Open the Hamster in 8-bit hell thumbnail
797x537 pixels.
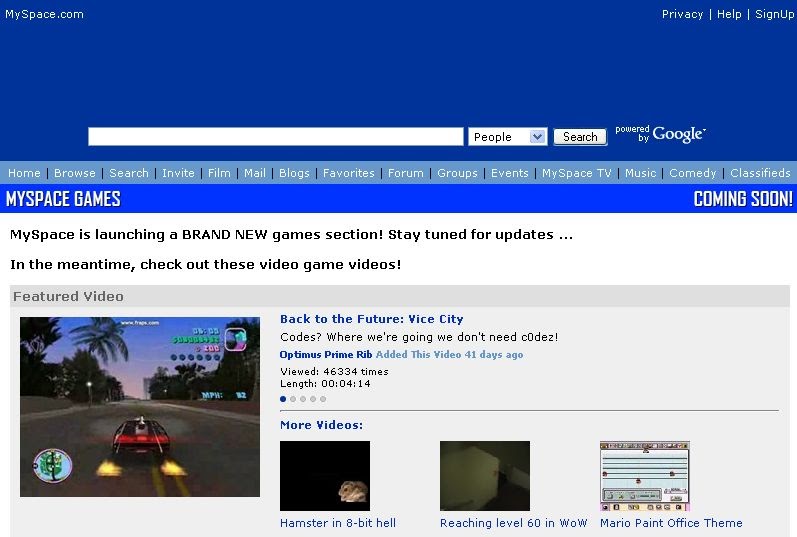325,476
